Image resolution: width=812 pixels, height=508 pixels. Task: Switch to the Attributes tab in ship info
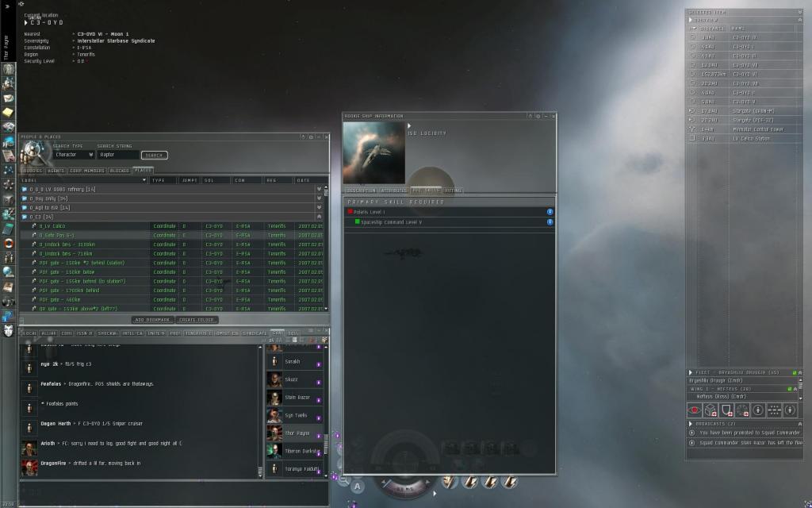click(x=394, y=190)
